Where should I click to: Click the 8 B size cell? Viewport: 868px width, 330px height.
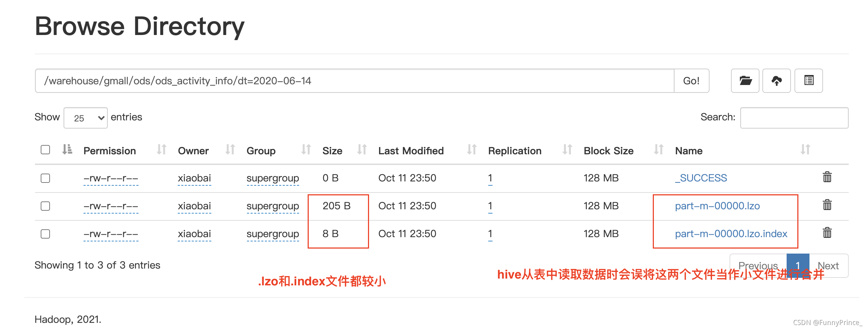click(x=330, y=234)
